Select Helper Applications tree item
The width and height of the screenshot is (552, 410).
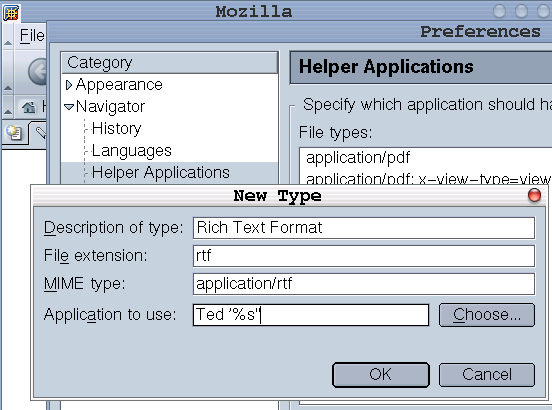161,172
